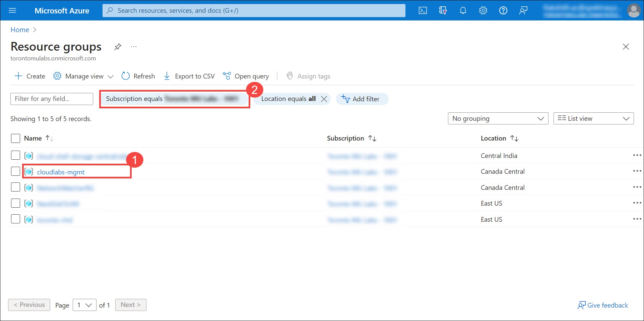Click the global search bar
The height and width of the screenshot is (321, 644).
tap(254, 10)
